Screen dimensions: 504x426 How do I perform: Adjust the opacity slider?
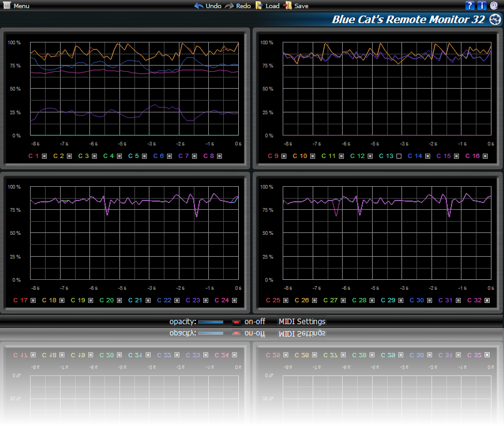(211, 322)
